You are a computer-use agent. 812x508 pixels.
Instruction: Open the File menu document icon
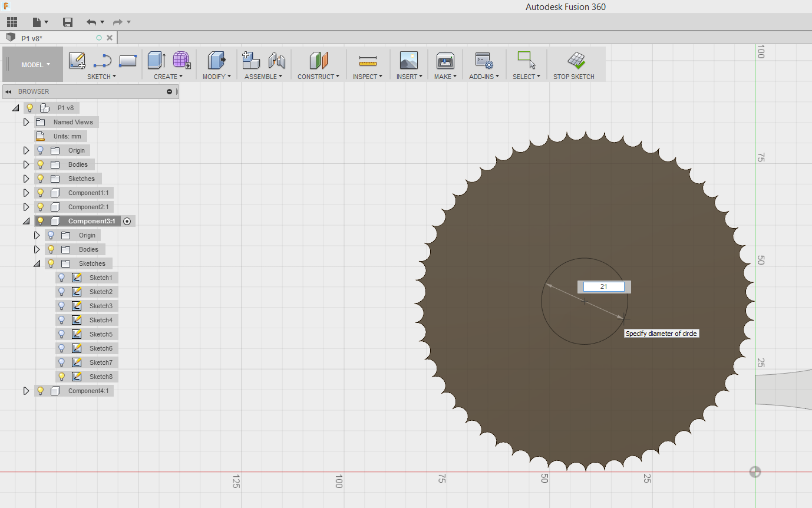[37, 22]
